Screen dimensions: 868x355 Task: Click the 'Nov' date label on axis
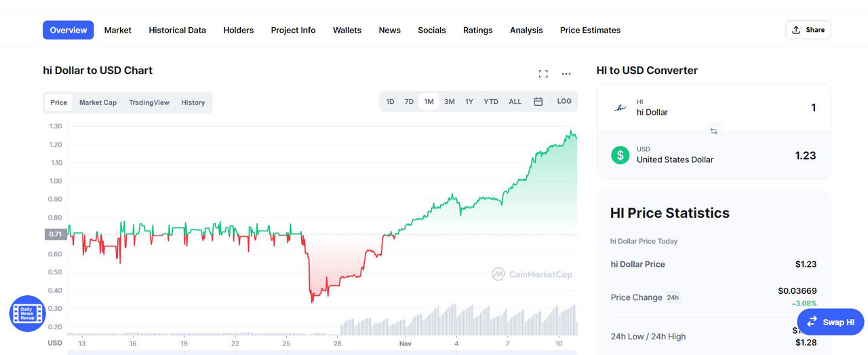[x=406, y=343]
